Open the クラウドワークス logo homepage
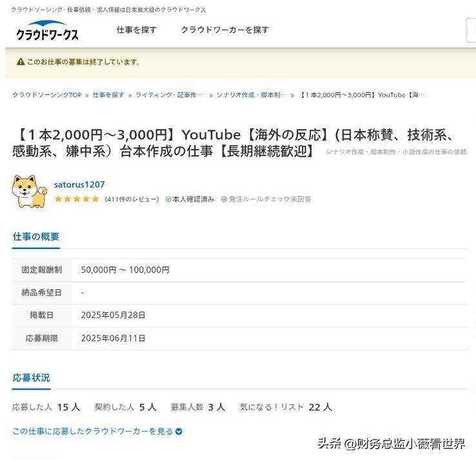The width and height of the screenshot is (476, 460). tap(47, 30)
